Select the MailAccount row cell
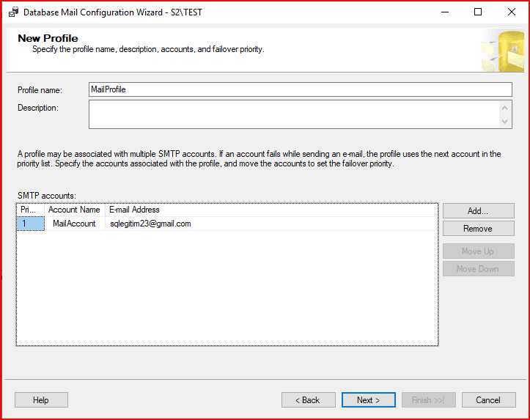 [x=74, y=224]
